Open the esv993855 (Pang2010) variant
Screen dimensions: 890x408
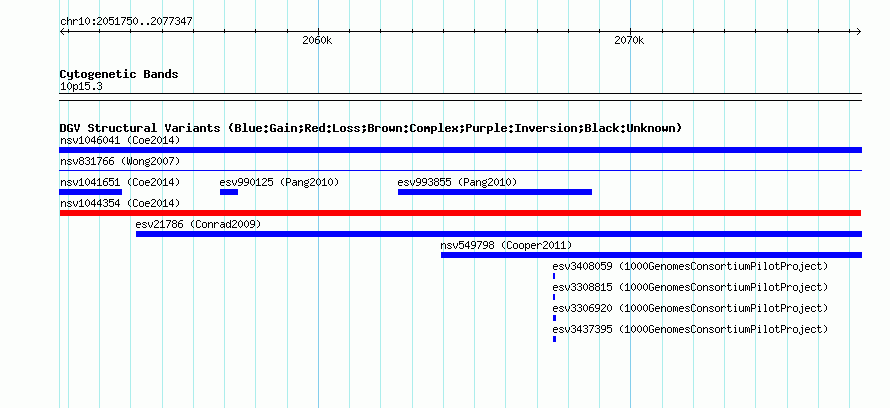[457, 182]
